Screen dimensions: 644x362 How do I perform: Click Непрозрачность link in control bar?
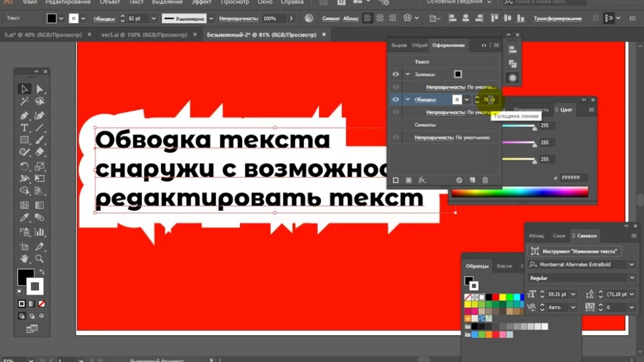[x=239, y=19]
